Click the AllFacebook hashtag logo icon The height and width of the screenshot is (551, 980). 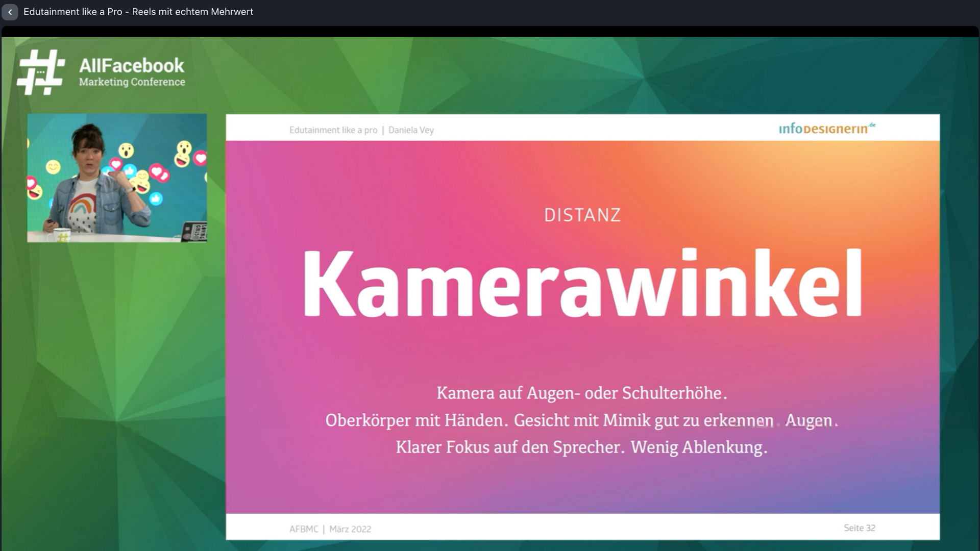click(x=41, y=72)
